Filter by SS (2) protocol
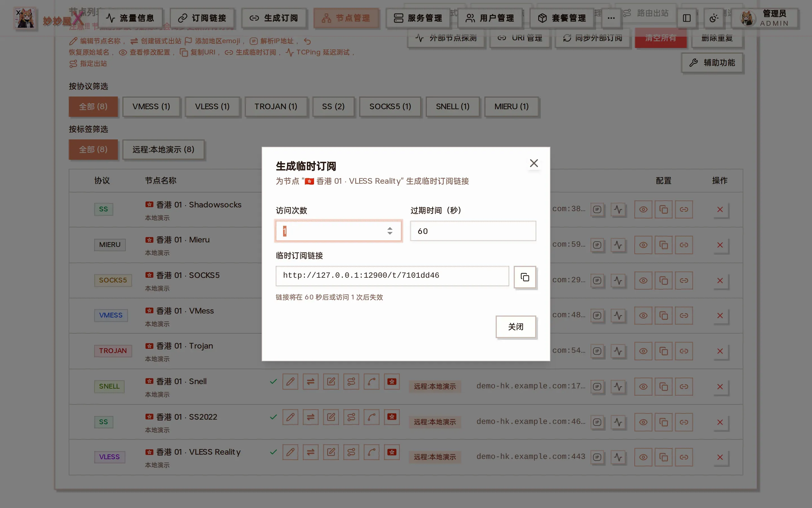Image resolution: width=812 pixels, height=508 pixels. coord(333,106)
